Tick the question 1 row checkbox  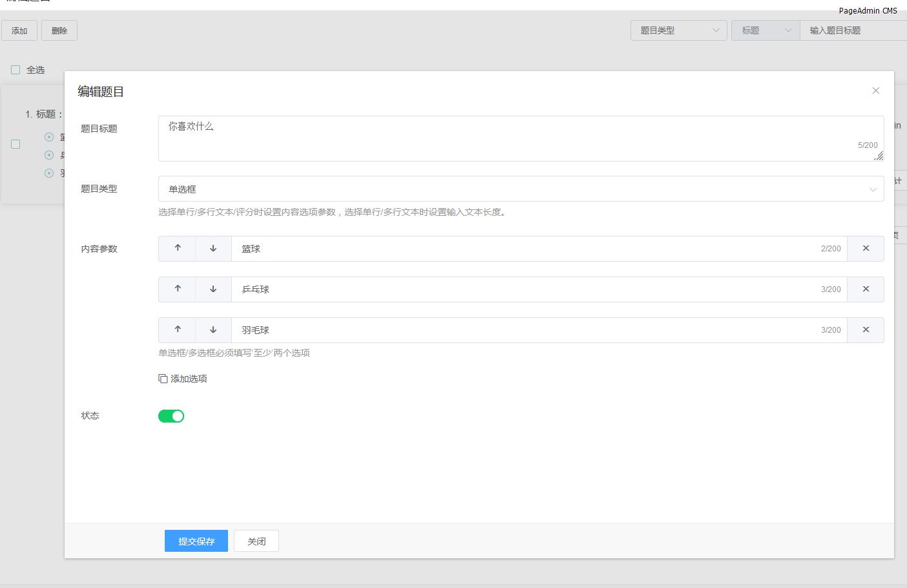[x=16, y=144]
